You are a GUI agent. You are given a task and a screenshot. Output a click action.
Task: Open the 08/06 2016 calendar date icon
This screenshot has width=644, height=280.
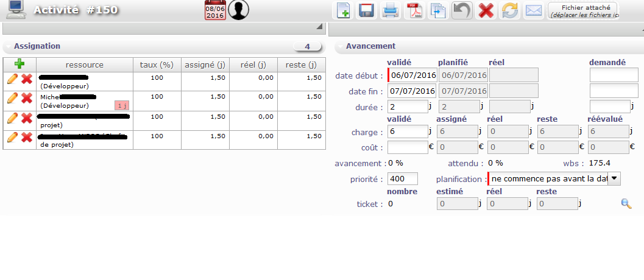point(215,10)
